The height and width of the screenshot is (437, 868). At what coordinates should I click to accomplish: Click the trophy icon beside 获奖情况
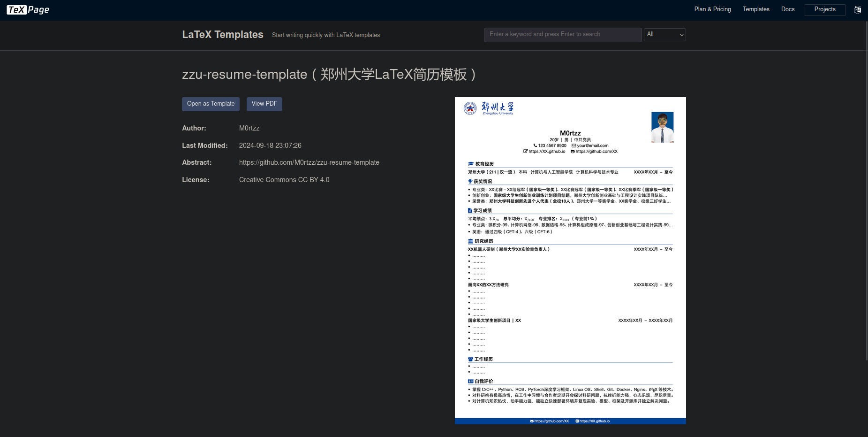pos(470,181)
